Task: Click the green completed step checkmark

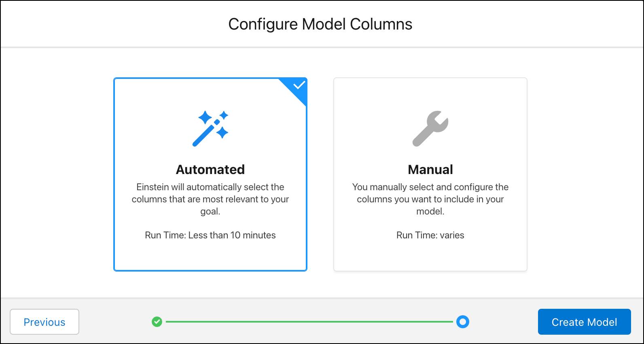Action: (157, 322)
